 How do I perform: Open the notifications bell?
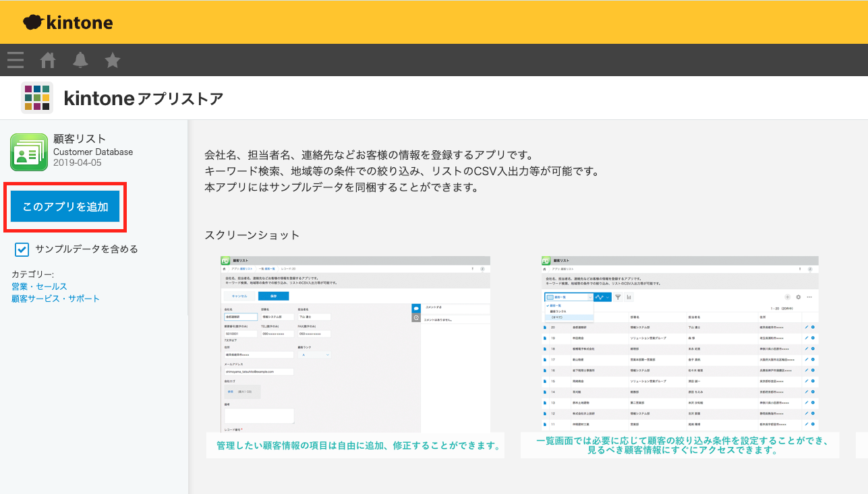click(80, 60)
